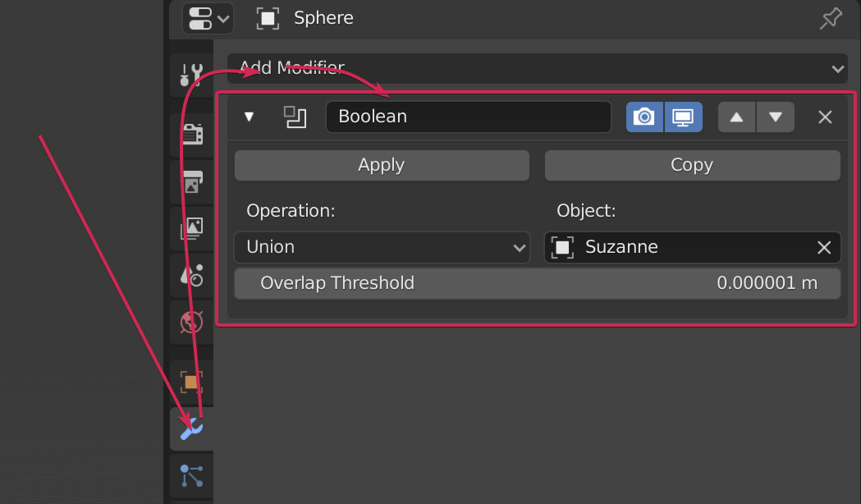Viewport: 861px width, 504px height.
Task: Apply the Boolean modifier
Action: pos(381,165)
